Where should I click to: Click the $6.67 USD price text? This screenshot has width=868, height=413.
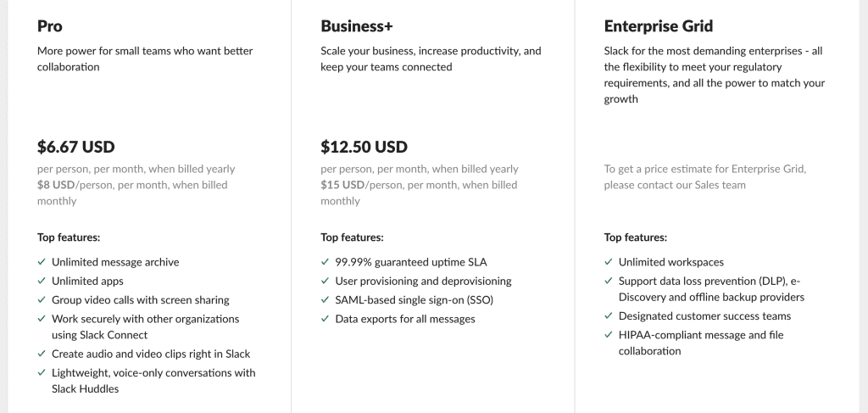[75, 147]
